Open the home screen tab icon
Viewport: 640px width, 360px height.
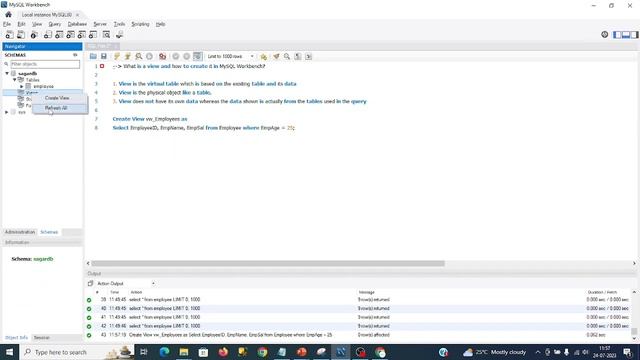(x=8, y=14)
